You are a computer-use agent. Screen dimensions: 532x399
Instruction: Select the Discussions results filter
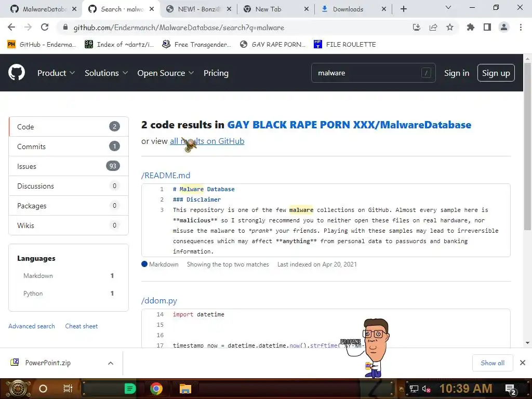(x=69, y=185)
